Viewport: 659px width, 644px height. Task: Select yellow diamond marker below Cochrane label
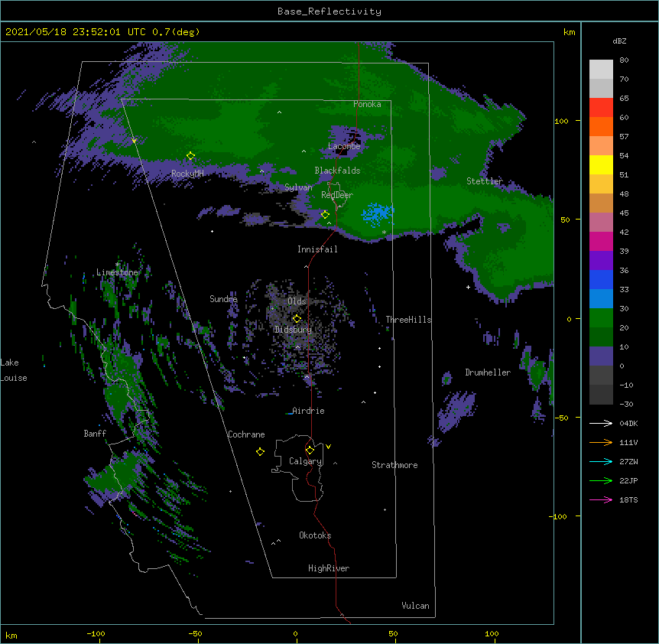(260, 452)
